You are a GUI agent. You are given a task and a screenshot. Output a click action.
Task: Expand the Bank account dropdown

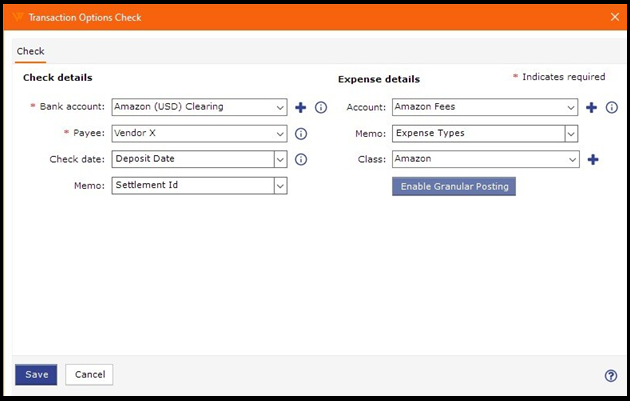tap(279, 107)
